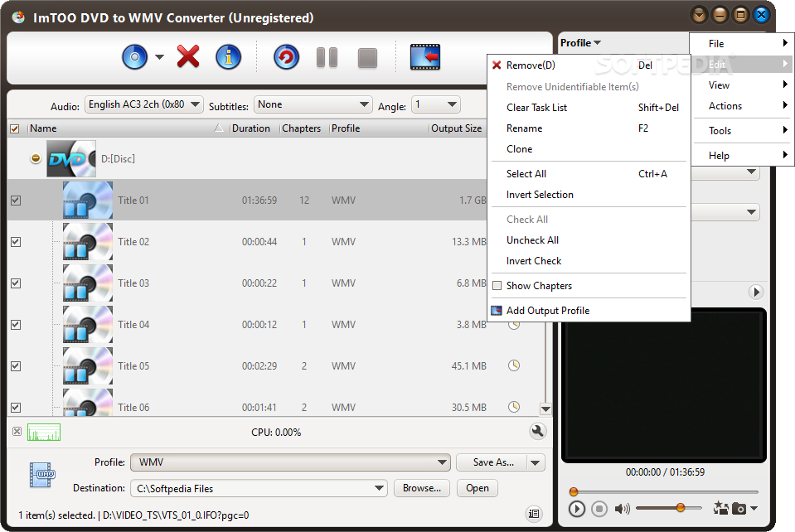The width and height of the screenshot is (795, 532).
Task: Collapse the D:[Disc] tree node
Action: coord(36,158)
